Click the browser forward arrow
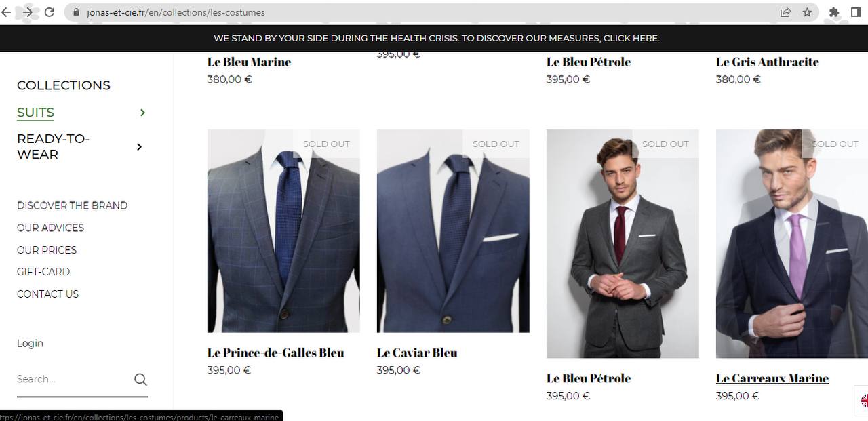This screenshot has width=868, height=421. pos(28,12)
